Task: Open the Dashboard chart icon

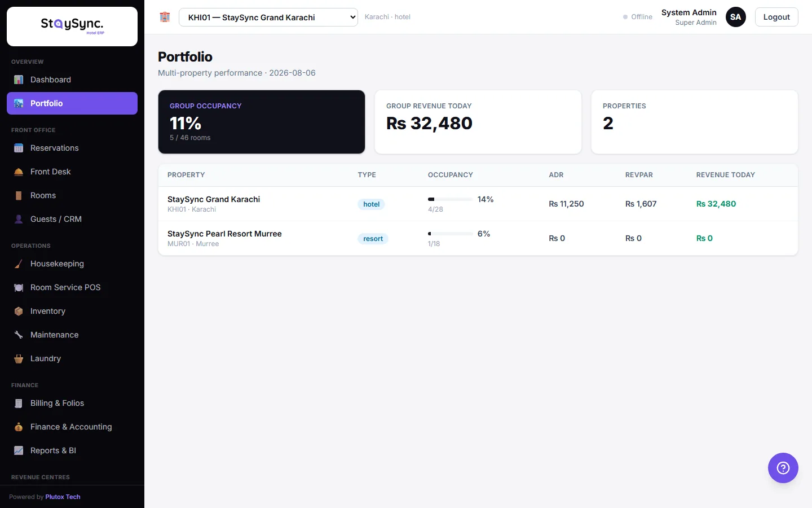Action: [x=19, y=80]
